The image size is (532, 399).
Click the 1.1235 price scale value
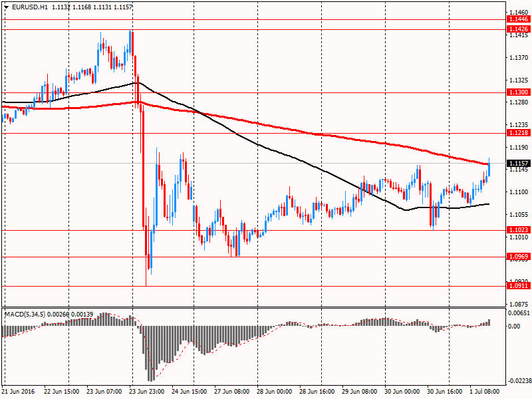coord(519,125)
